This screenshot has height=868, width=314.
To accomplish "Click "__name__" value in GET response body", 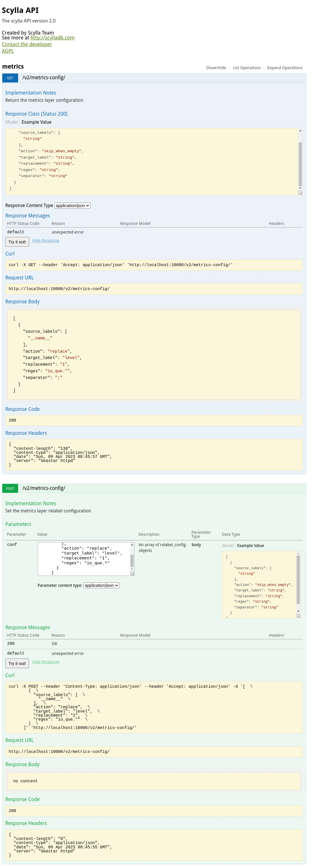I will pos(40,338).
